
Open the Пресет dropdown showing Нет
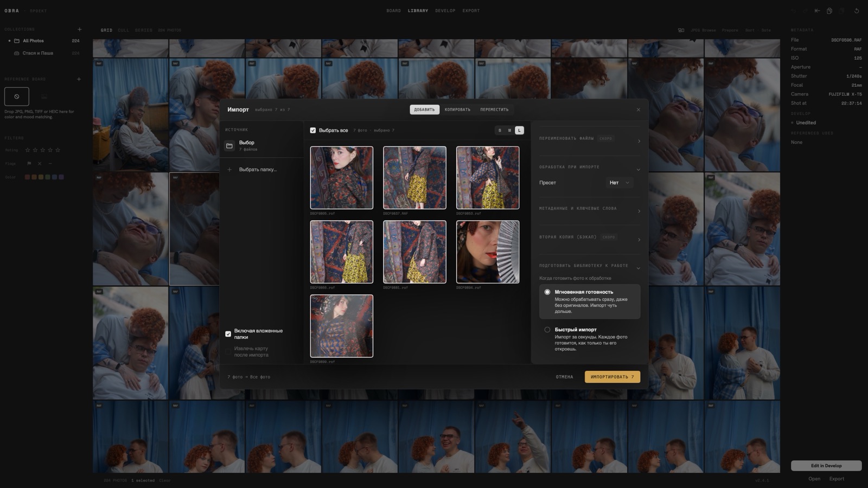click(619, 183)
